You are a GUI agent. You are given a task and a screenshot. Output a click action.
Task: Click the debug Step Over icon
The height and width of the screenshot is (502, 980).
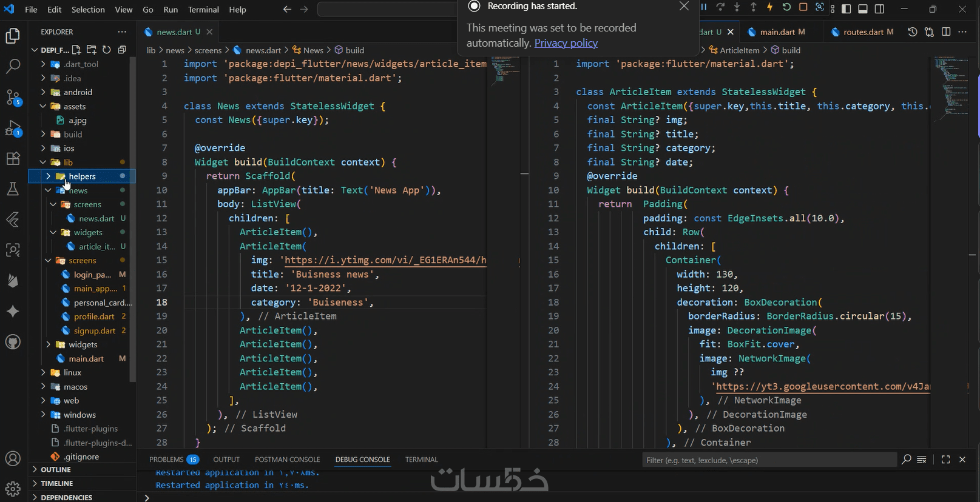coord(720,7)
